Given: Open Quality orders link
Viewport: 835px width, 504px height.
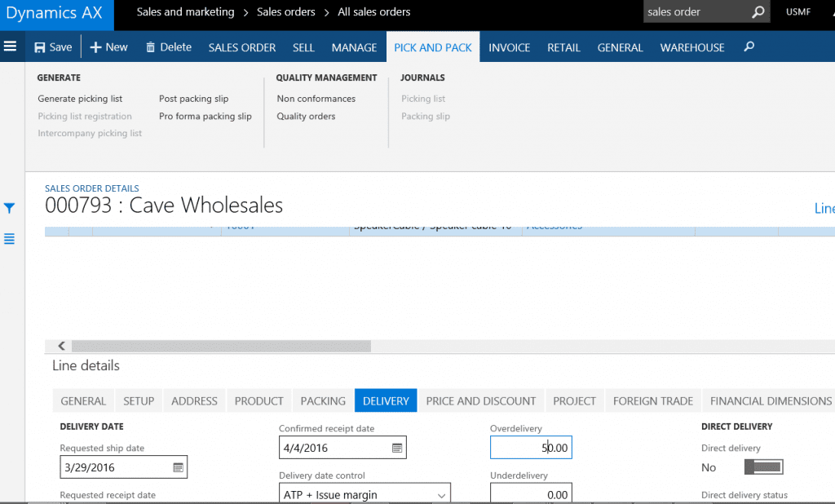Looking at the screenshot, I should tap(306, 117).
